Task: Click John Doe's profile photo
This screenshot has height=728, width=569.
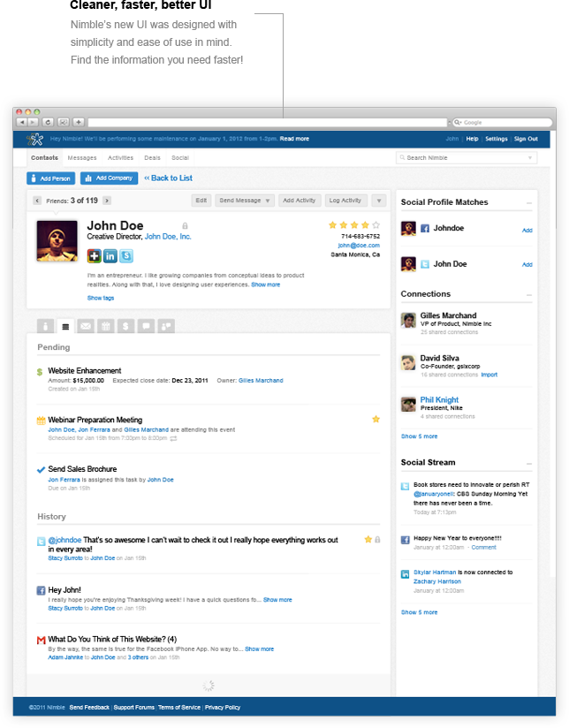Action: click(57, 240)
